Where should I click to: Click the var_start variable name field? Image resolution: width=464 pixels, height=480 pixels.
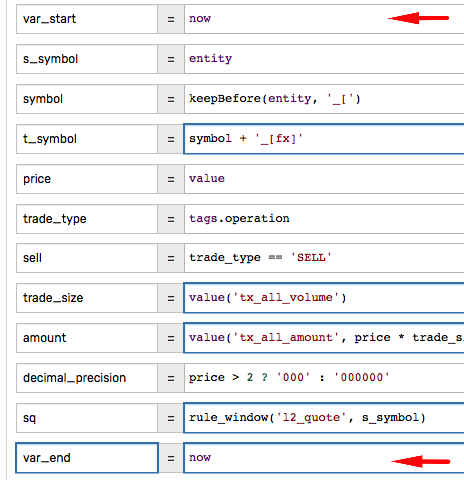click(x=87, y=19)
